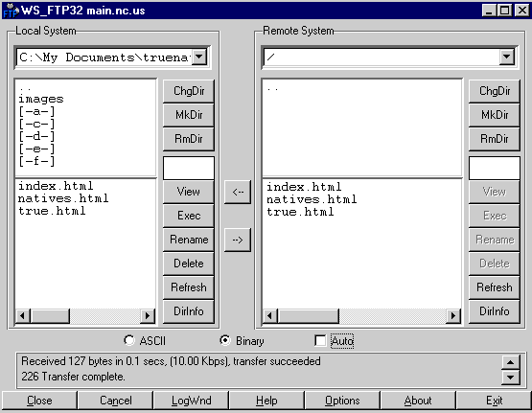Click the local path text field
The height and width of the screenshot is (413, 532).
104,57
